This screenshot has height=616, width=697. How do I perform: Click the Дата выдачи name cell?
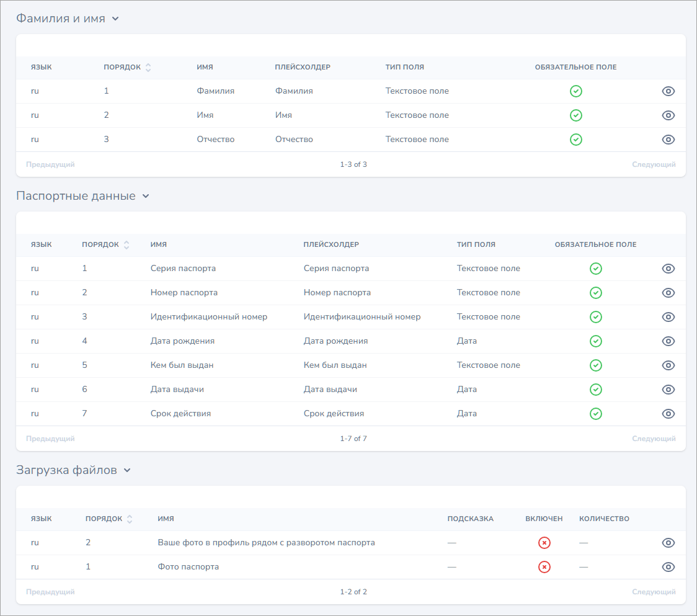click(x=177, y=390)
